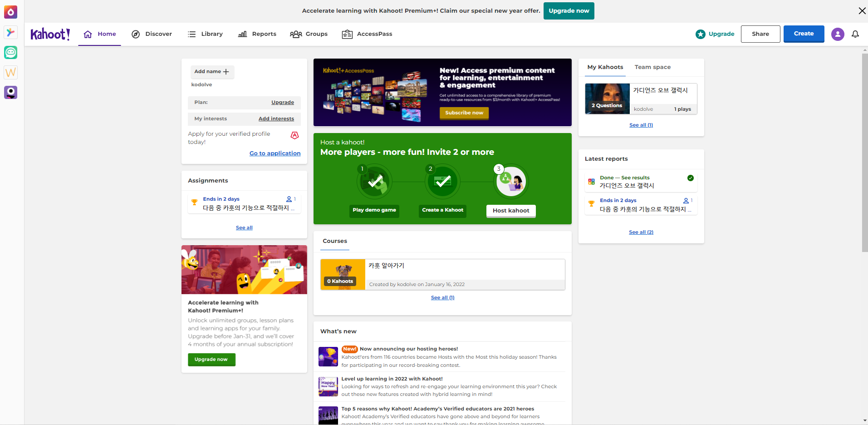Image resolution: width=868 pixels, height=425 pixels.
Task: Click the Kahoot! logo
Action: [x=50, y=34]
